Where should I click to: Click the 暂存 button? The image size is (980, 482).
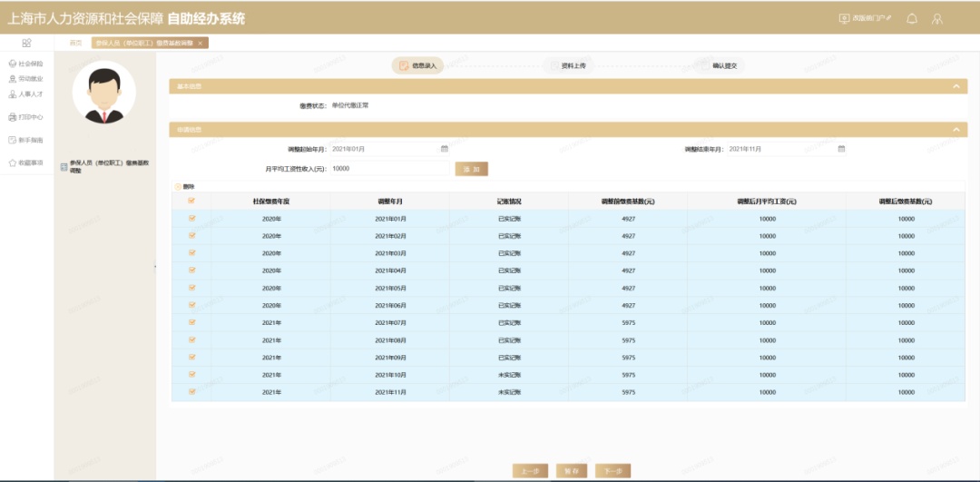coord(572,471)
